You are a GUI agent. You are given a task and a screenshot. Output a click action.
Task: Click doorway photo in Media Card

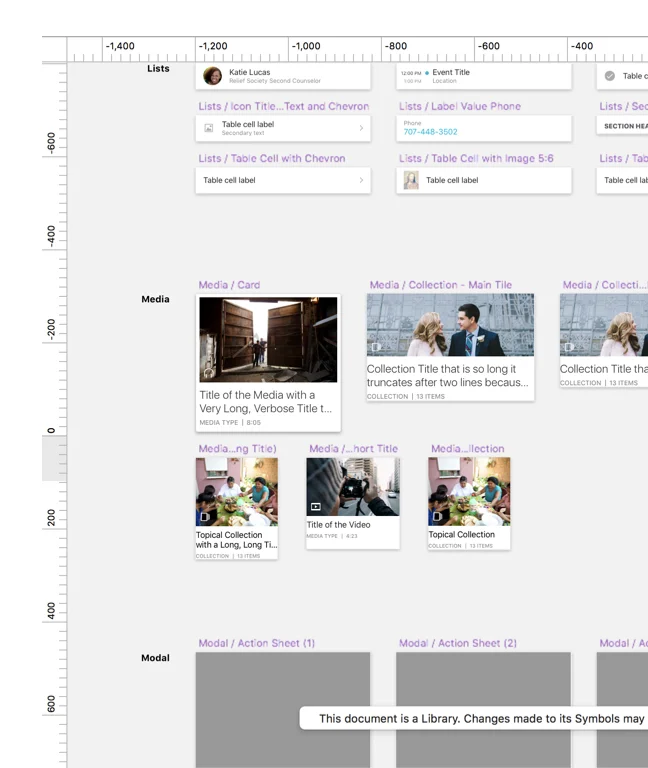pyautogui.click(x=268, y=339)
